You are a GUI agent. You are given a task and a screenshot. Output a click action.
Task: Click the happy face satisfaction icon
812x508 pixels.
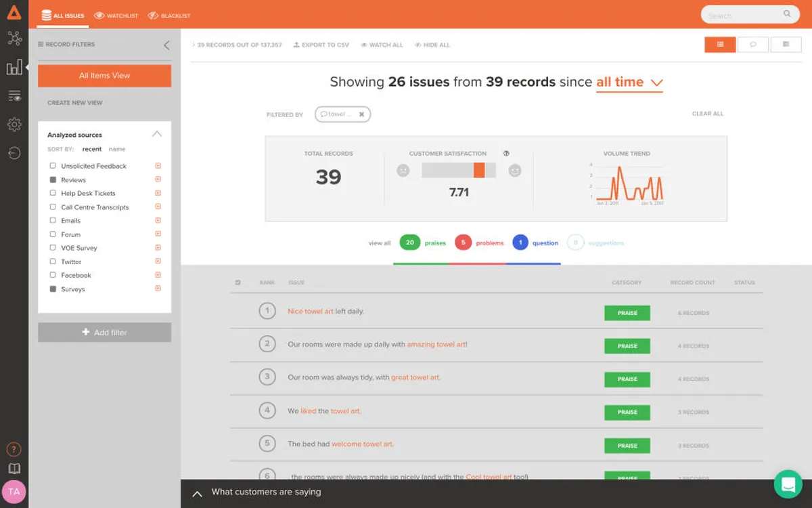click(515, 171)
